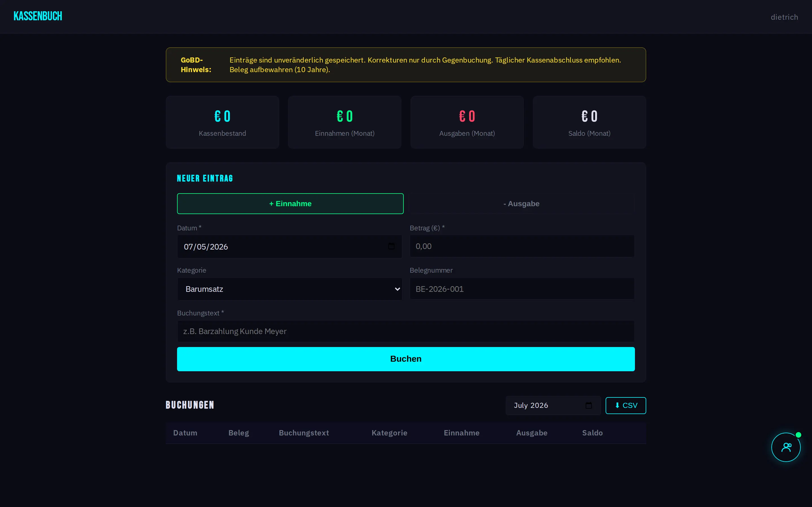Viewport: 812px width, 507px height.
Task: Open the floating user support chat icon
Action: (x=786, y=447)
